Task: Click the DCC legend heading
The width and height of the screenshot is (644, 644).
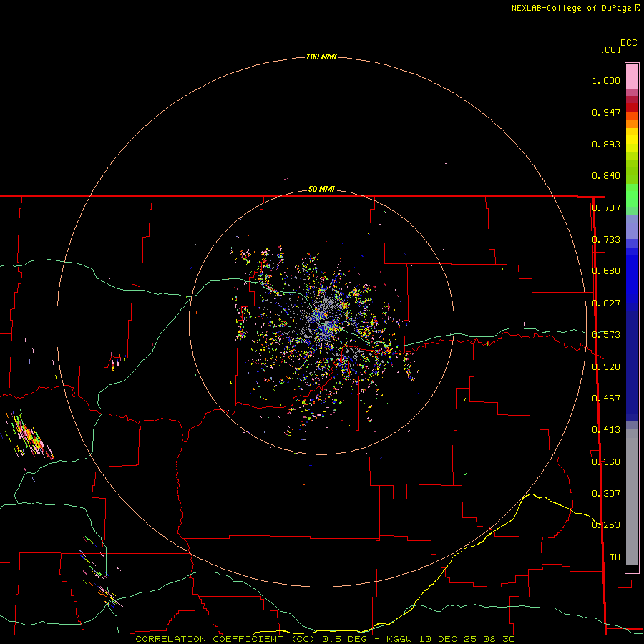Action: click(628, 43)
